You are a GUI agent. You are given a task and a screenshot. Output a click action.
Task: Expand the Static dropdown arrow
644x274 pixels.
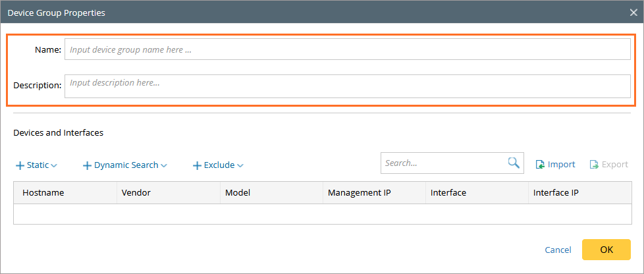(x=54, y=165)
